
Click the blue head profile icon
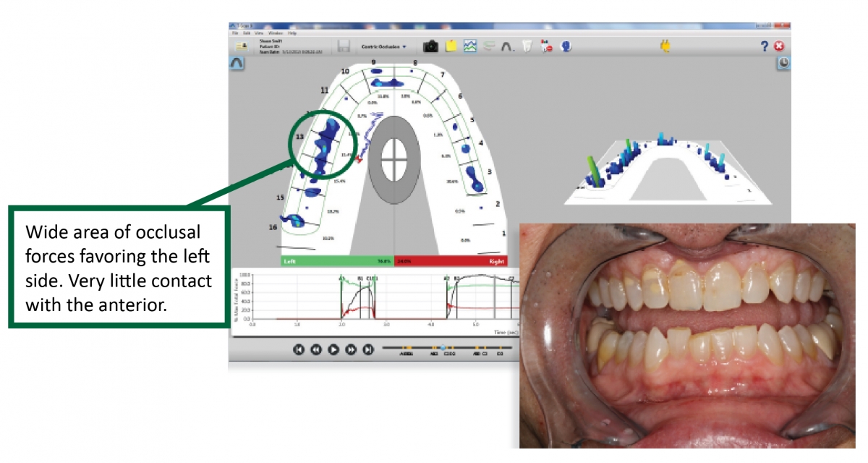567,46
